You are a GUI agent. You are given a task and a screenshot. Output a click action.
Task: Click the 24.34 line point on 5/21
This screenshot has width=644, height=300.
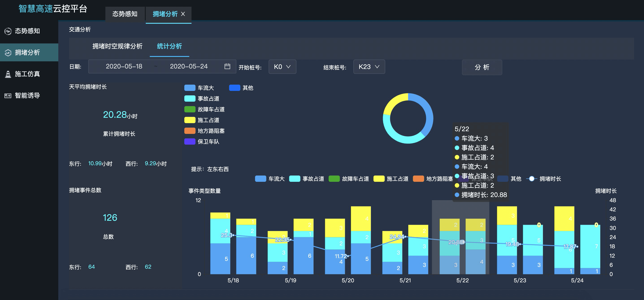pyautogui.click(x=405, y=237)
